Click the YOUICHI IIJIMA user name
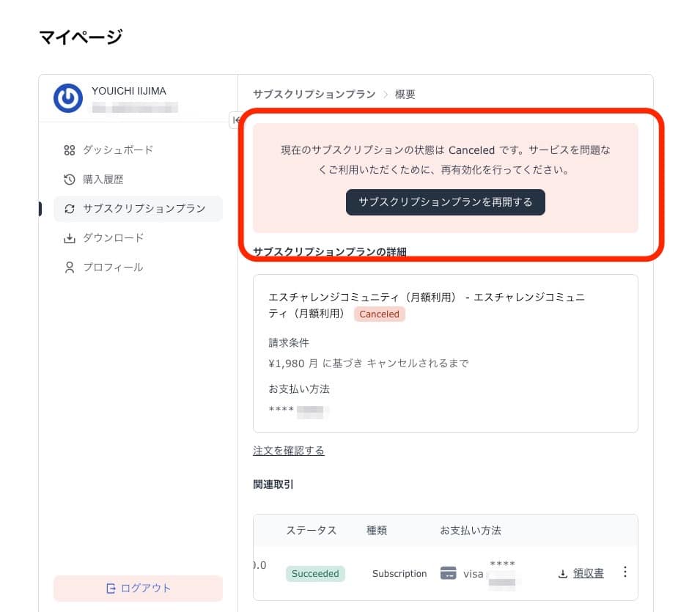The image size is (700, 612). (129, 91)
